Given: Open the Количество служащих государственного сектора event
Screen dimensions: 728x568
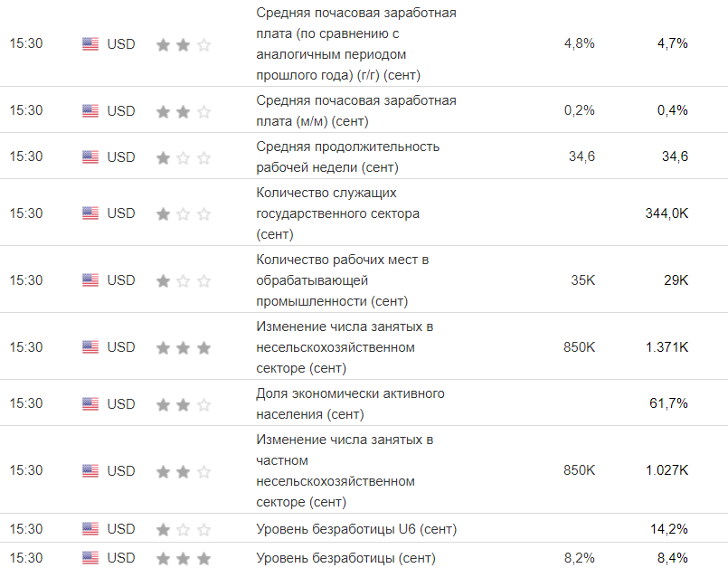Looking at the screenshot, I should click(x=338, y=213).
